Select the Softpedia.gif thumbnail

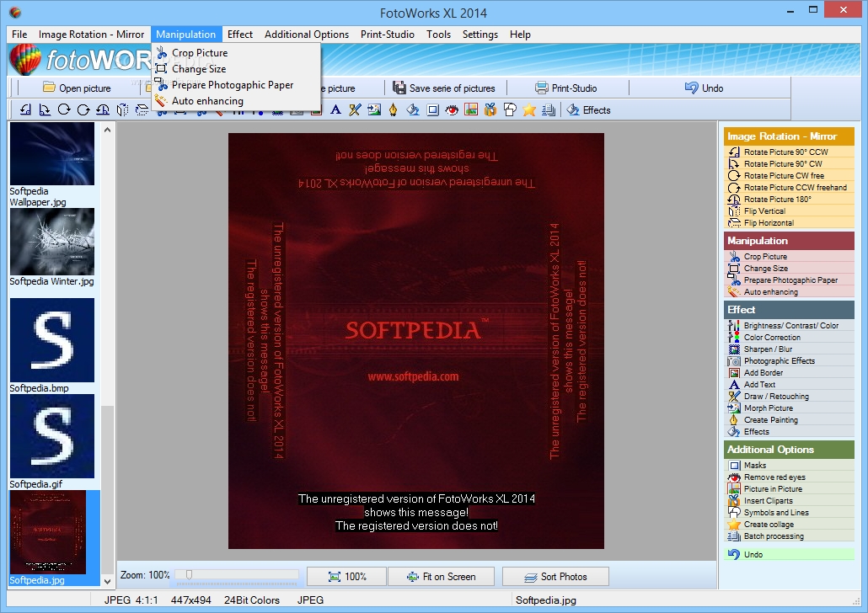pyautogui.click(x=52, y=436)
